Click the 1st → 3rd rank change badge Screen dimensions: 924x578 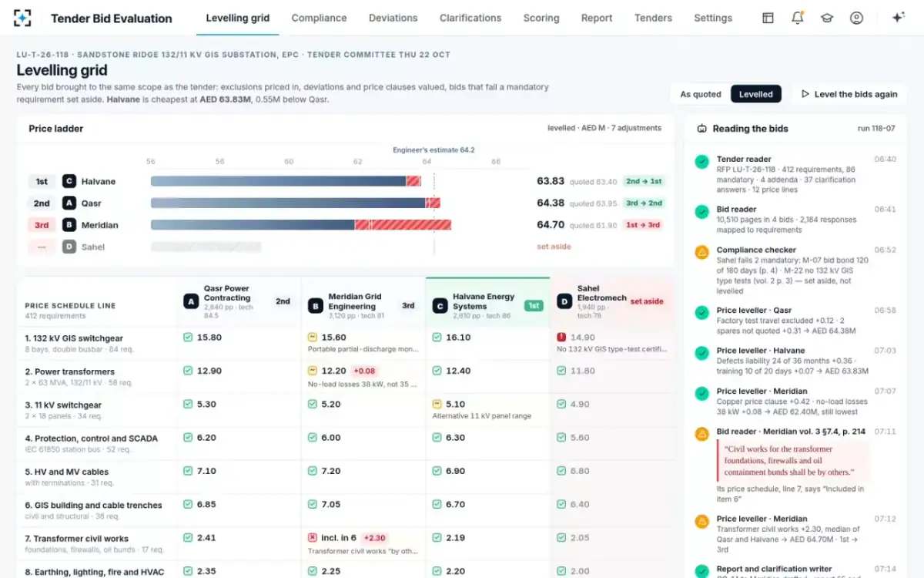coord(644,225)
